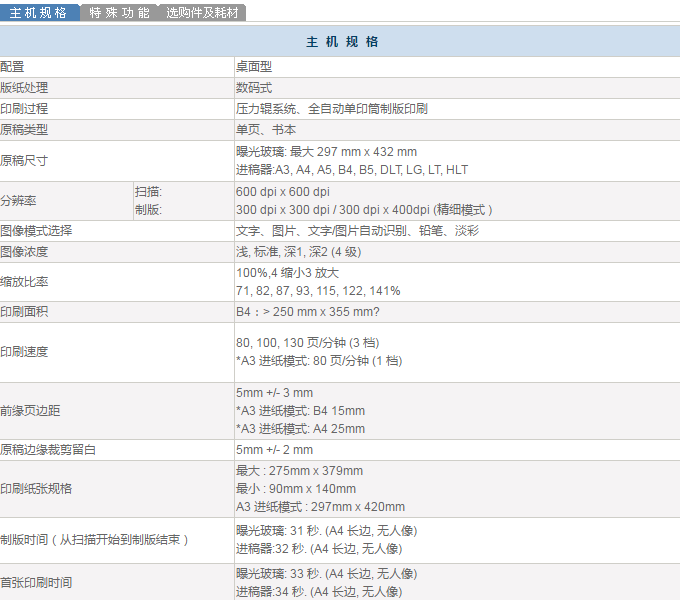Click the 前缘页边距 row label

[30, 411]
